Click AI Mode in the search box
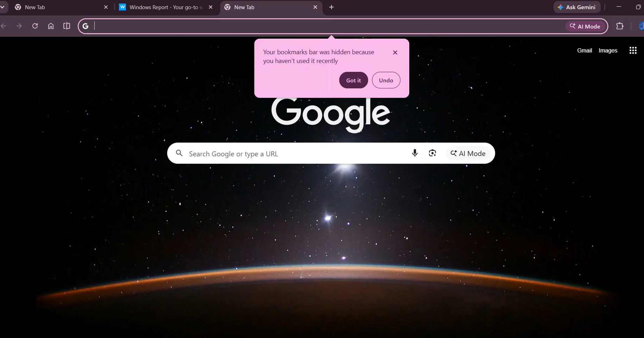The image size is (644, 338). [x=468, y=154]
